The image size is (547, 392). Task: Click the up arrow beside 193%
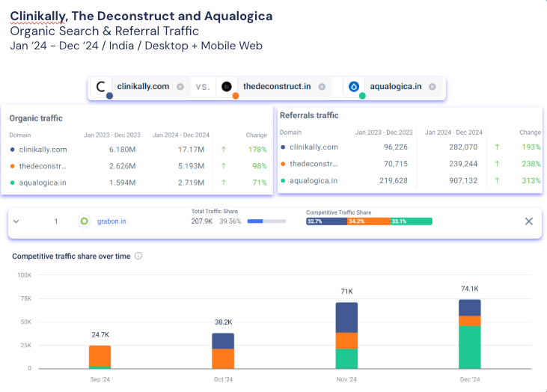(497, 147)
